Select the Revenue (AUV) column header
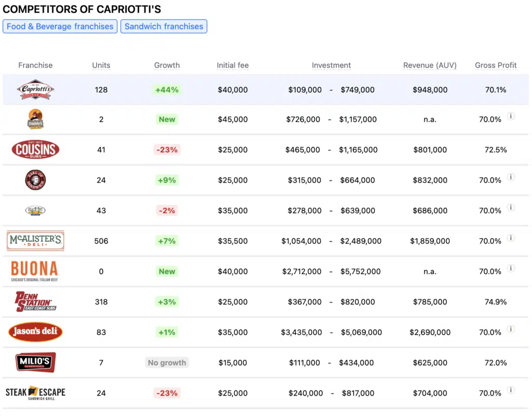Screen dimensions: 532x416 click(x=430, y=66)
